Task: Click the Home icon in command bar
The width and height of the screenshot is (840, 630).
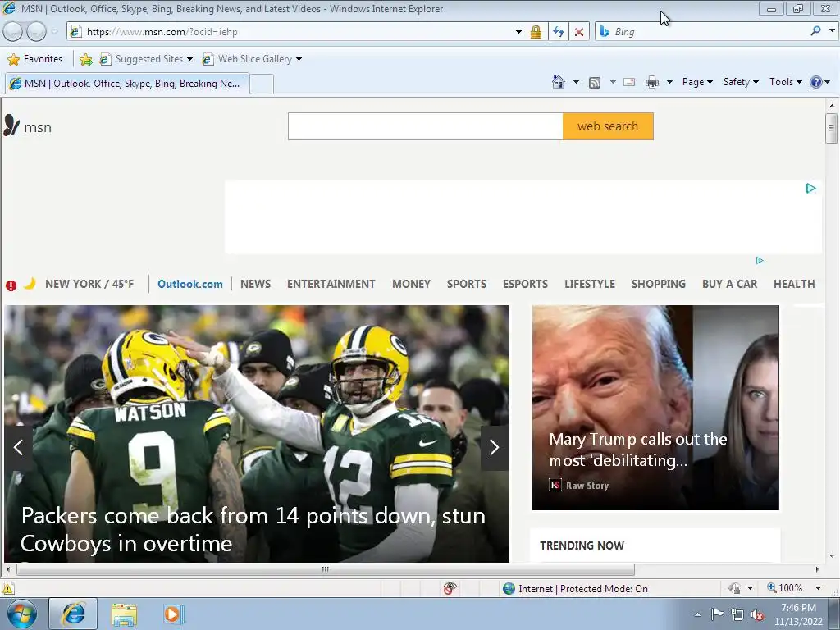Action: click(558, 82)
